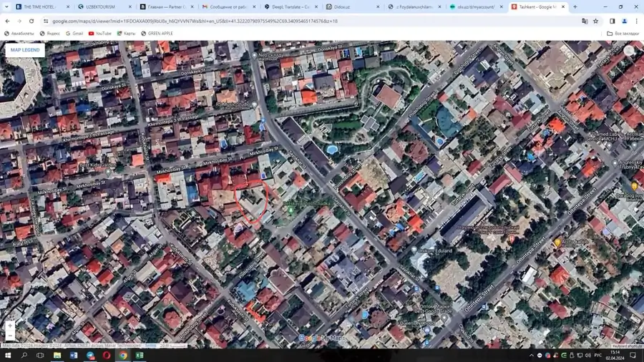The image size is (644, 362).
Task: Click the site information icon in address bar
Action: click(46, 21)
